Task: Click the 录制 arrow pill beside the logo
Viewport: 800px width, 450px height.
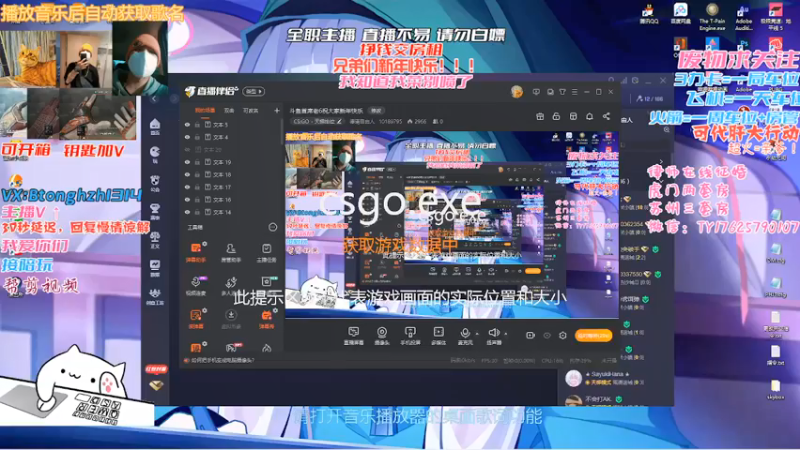Action: pos(254,91)
